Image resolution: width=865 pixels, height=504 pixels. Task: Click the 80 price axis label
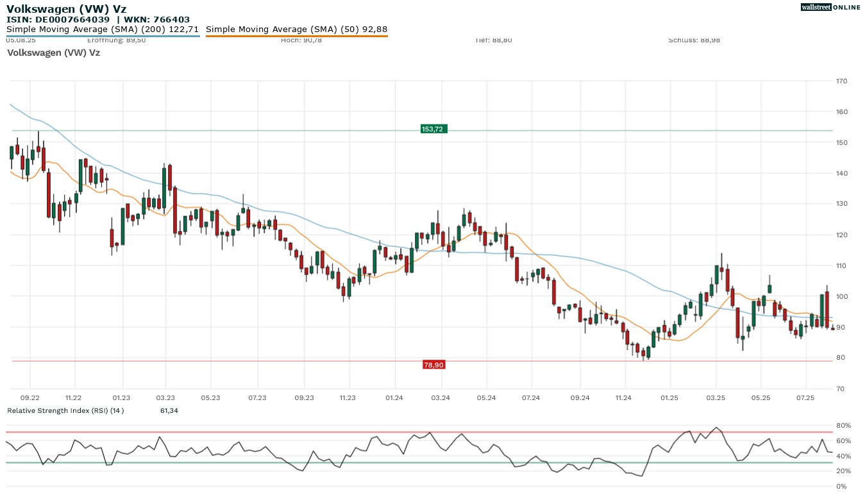(x=840, y=358)
